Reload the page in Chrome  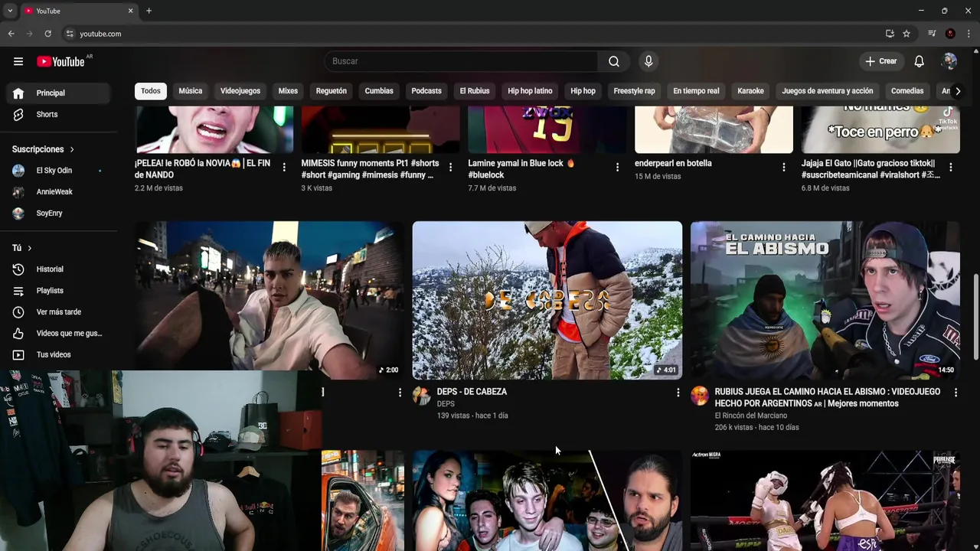(x=47, y=34)
